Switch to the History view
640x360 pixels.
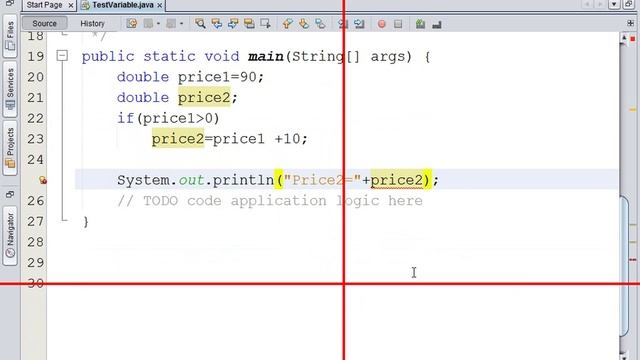click(92, 23)
